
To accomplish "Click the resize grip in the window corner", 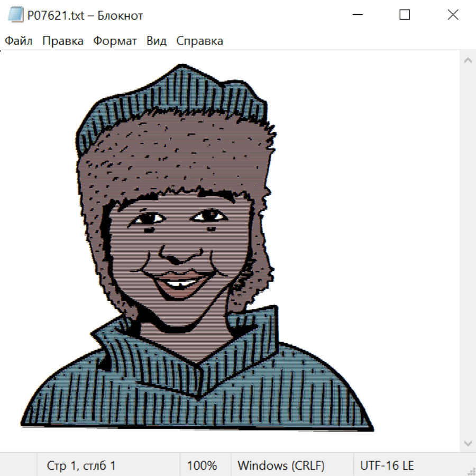I will [471, 471].
